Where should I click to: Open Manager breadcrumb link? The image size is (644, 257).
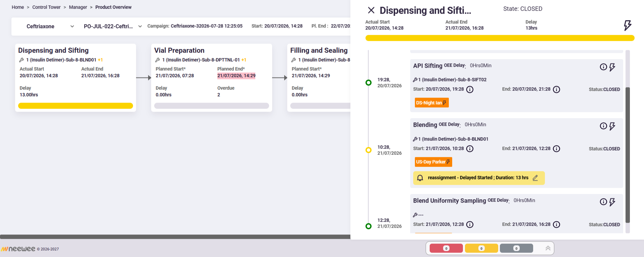(78, 7)
